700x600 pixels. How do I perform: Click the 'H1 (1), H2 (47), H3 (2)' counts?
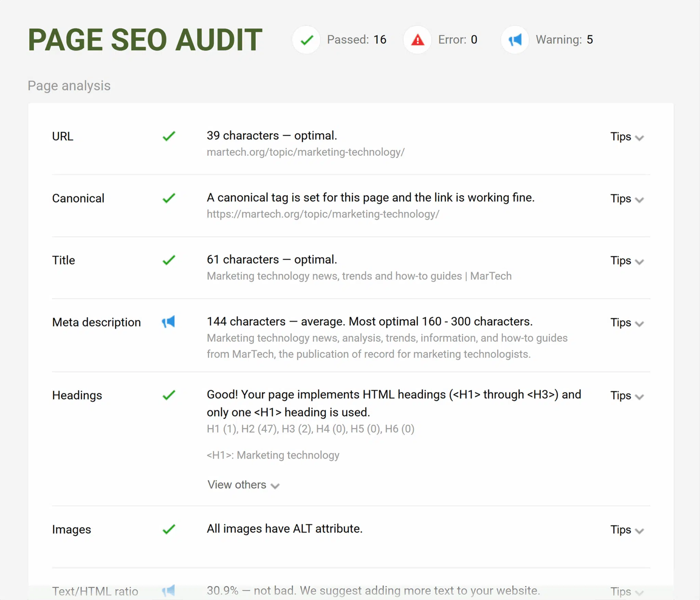pyautogui.click(x=311, y=429)
